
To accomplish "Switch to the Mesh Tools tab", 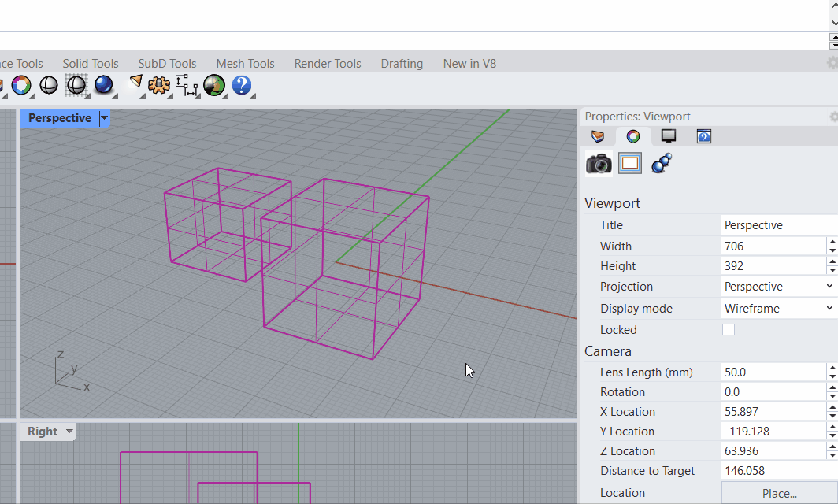I will coord(245,64).
